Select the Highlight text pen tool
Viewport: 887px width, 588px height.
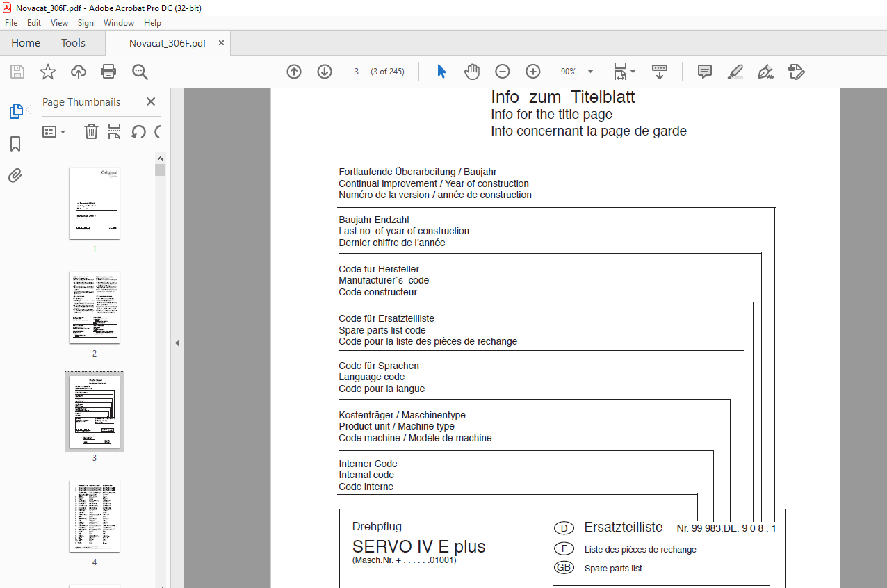click(735, 72)
